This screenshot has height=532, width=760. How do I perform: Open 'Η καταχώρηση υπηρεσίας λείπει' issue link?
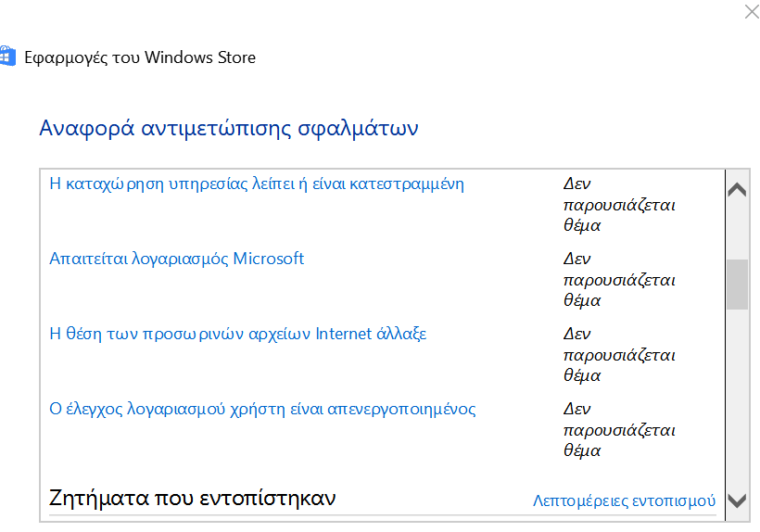point(257,184)
